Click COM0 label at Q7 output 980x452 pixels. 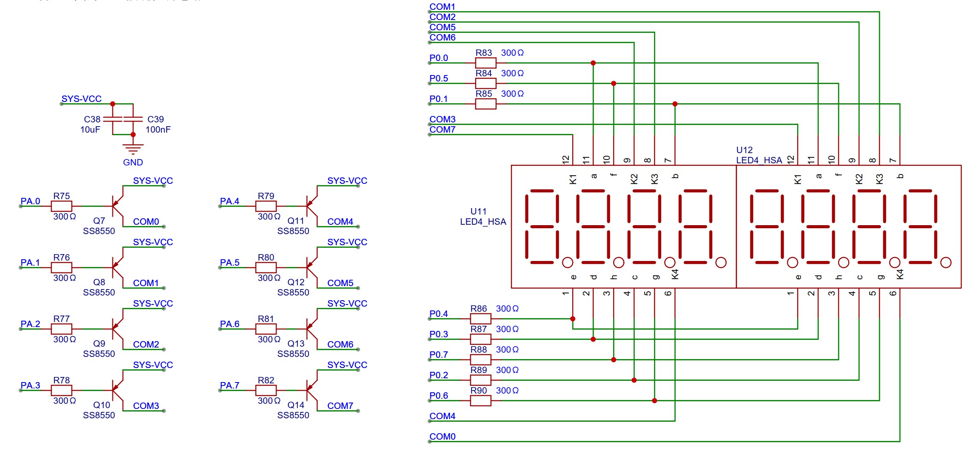click(x=146, y=221)
